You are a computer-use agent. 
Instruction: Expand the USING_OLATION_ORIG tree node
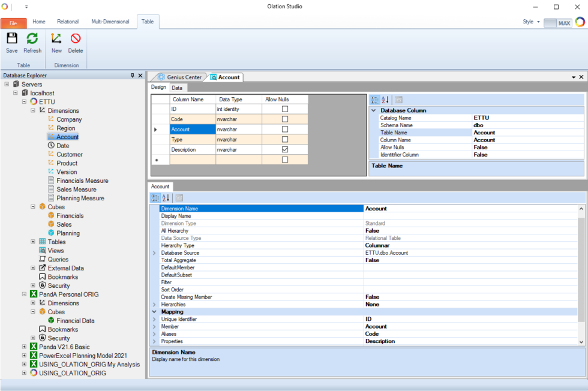pos(23,372)
